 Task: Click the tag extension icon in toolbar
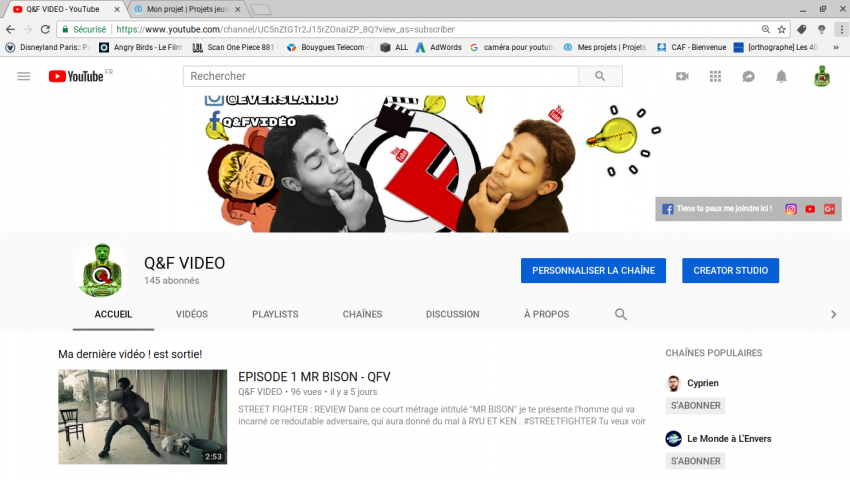[802, 29]
